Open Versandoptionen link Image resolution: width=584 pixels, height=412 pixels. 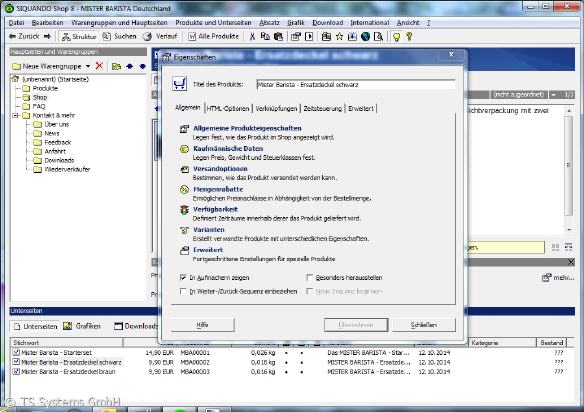tap(220, 169)
